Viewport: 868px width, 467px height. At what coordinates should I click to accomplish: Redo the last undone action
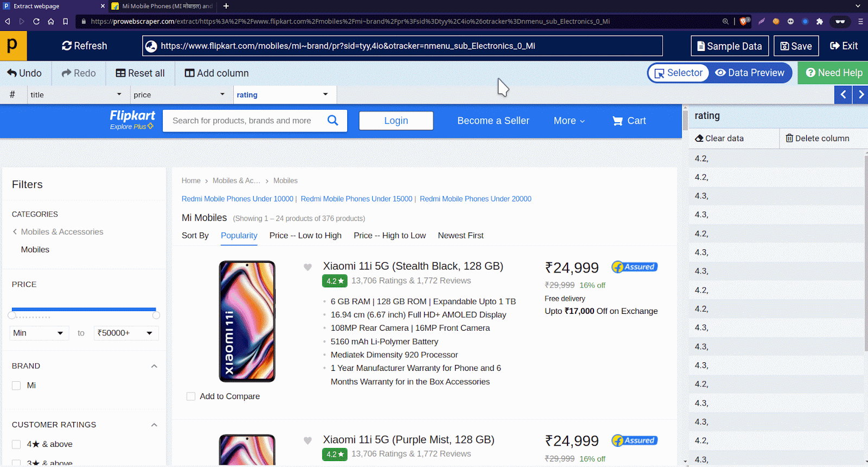[79, 73]
